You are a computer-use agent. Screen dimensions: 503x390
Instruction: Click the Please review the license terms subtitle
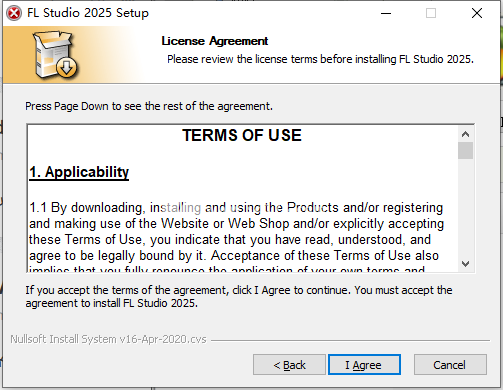click(320, 59)
